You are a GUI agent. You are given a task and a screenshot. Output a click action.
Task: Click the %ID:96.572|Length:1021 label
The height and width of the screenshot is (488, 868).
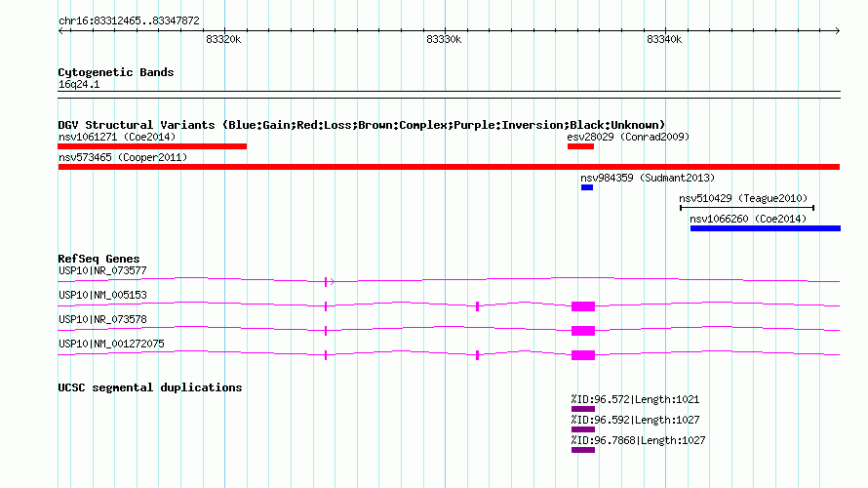pos(636,399)
